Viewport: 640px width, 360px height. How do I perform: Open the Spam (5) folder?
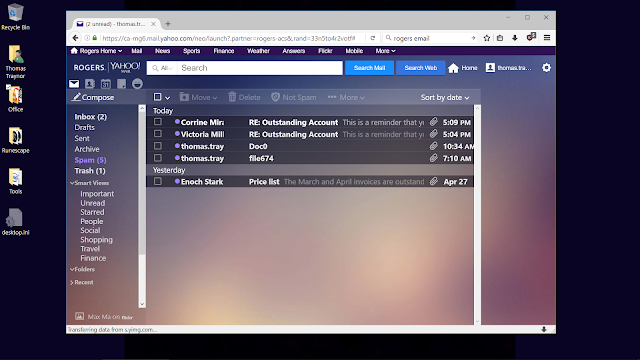(x=90, y=160)
